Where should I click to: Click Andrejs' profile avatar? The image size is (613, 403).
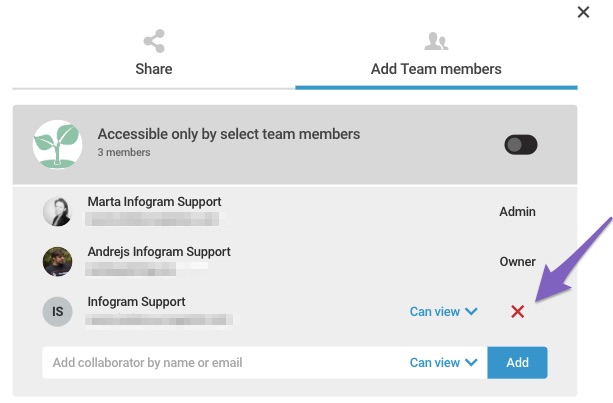pos(57,261)
